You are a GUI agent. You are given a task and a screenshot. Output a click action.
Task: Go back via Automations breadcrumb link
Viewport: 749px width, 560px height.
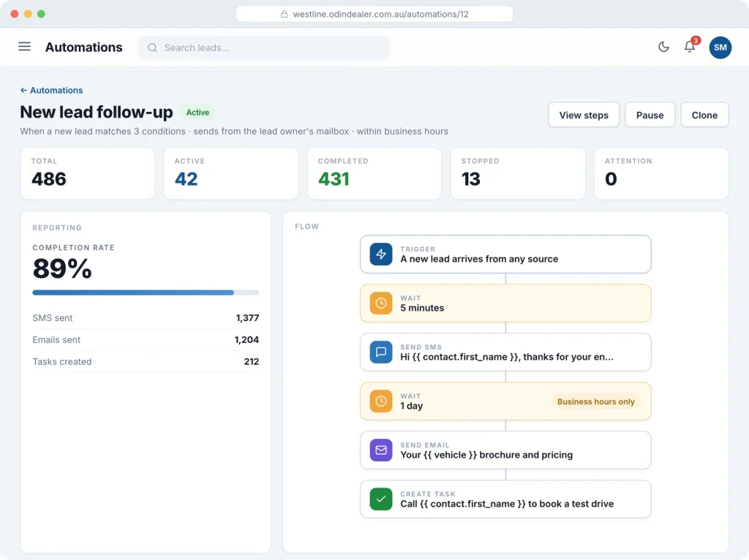(x=52, y=90)
